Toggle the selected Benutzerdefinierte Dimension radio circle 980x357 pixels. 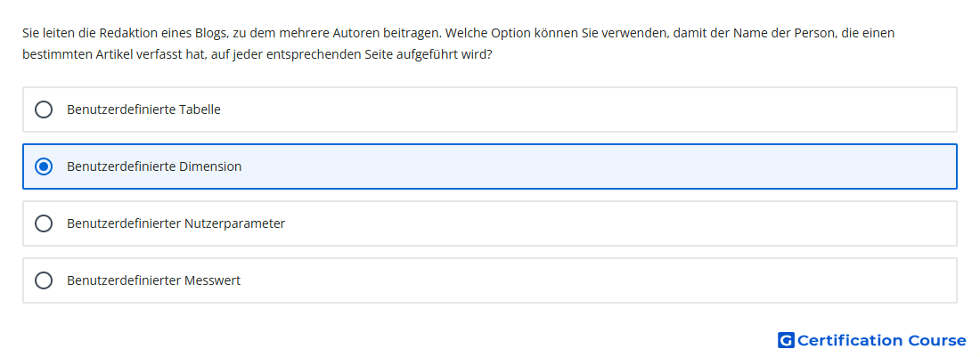click(x=44, y=166)
